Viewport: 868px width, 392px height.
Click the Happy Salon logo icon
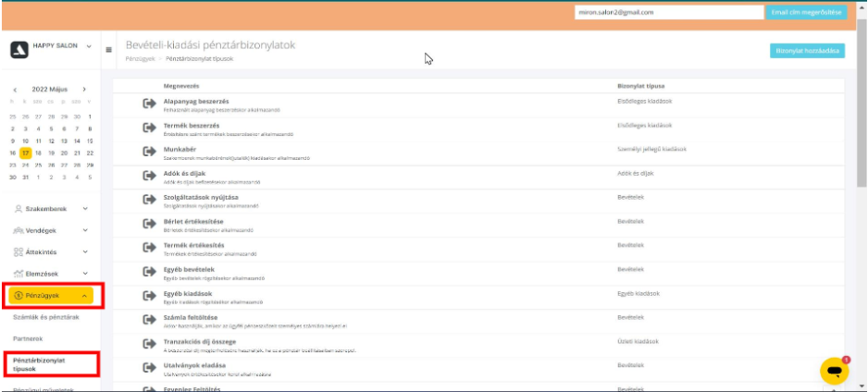click(x=19, y=49)
